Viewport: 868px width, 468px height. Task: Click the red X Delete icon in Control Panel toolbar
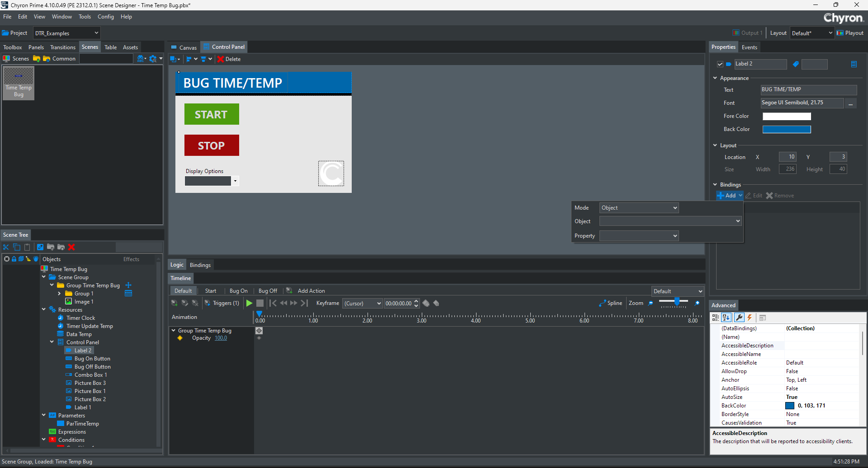tap(221, 59)
